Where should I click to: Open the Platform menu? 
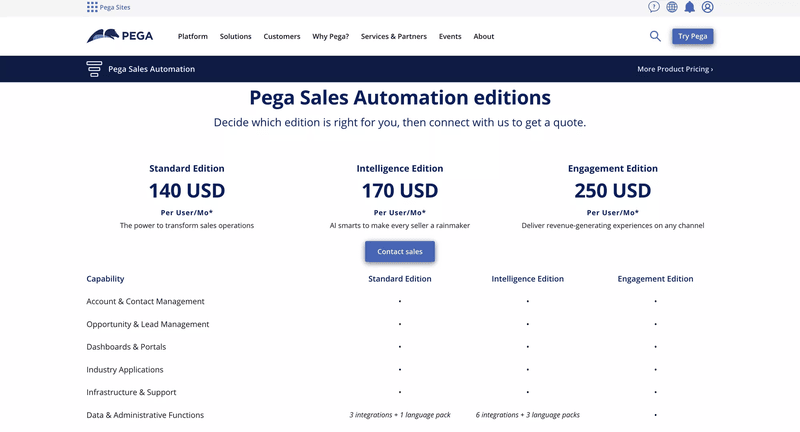(x=193, y=36)
